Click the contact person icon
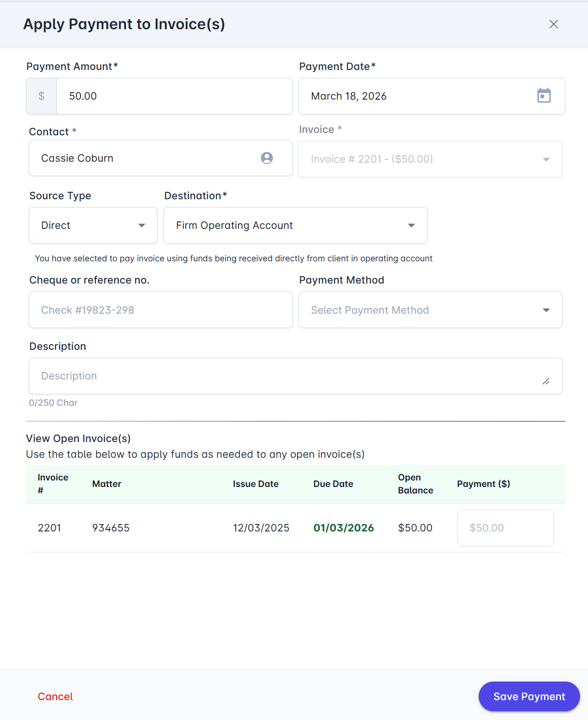 click(267, 158)
